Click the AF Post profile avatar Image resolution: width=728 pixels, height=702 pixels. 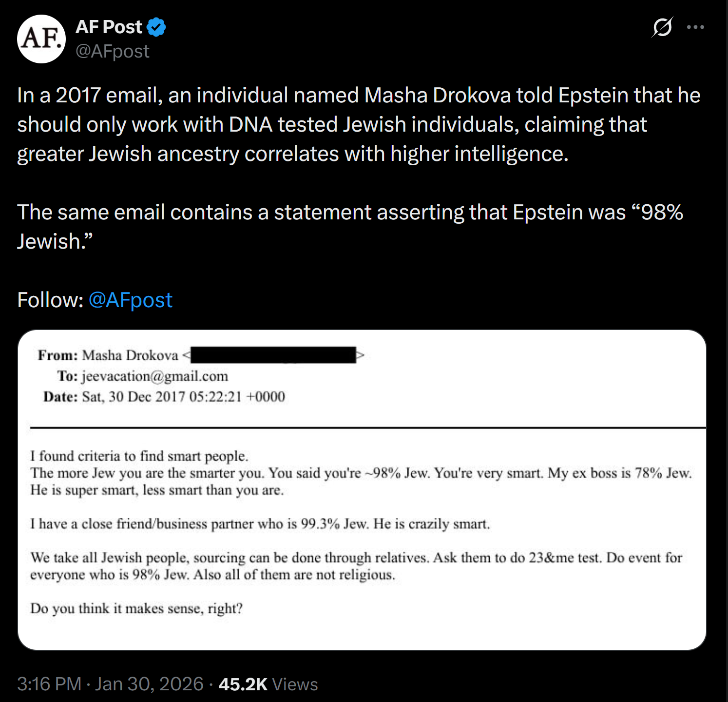(41, 39)
